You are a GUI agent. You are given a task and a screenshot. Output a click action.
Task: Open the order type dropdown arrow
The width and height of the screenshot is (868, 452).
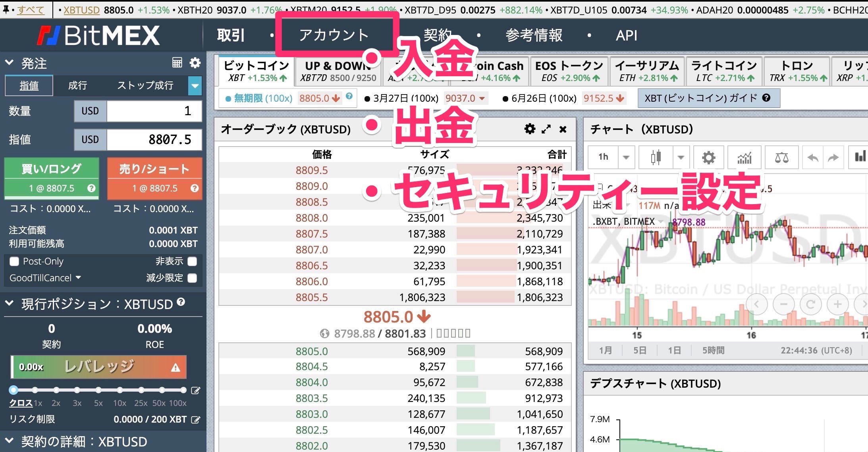[x=195, y=86]
